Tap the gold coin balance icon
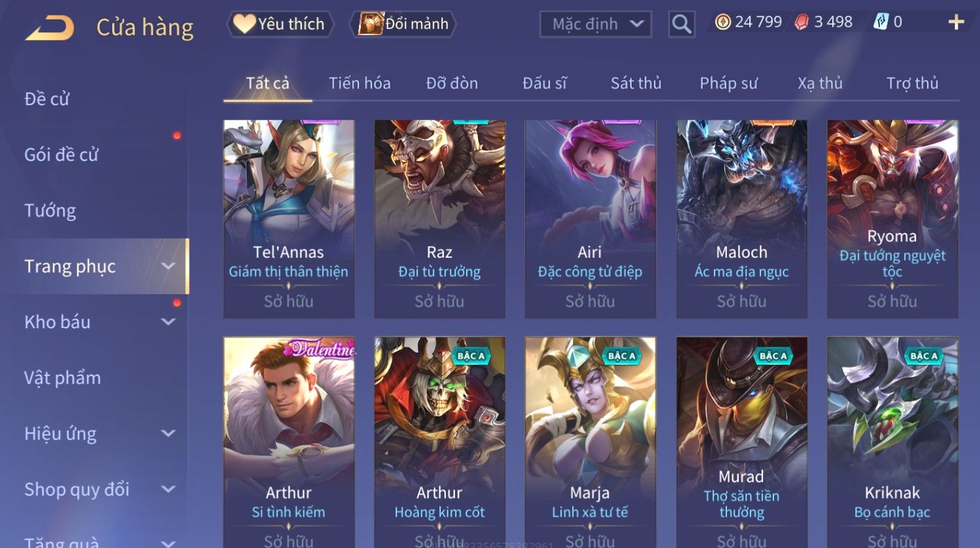Image resolution: width=980 pixels, height=548 pixels. coord(722,22)
